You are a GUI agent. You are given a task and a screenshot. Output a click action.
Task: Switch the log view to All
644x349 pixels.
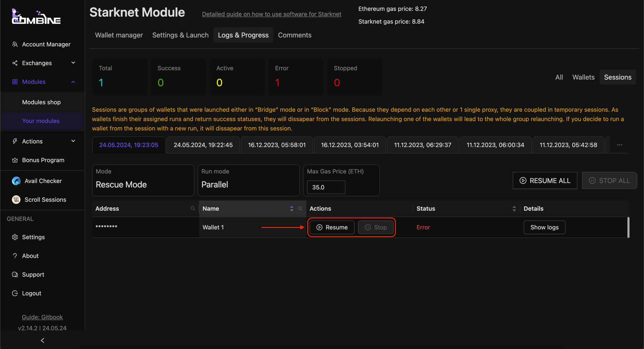coord(559,77)
